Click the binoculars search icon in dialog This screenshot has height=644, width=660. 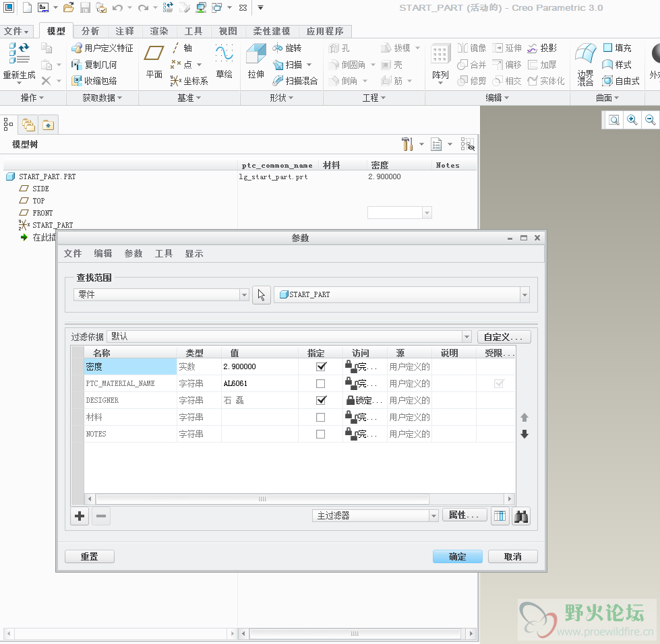(521, 516)
